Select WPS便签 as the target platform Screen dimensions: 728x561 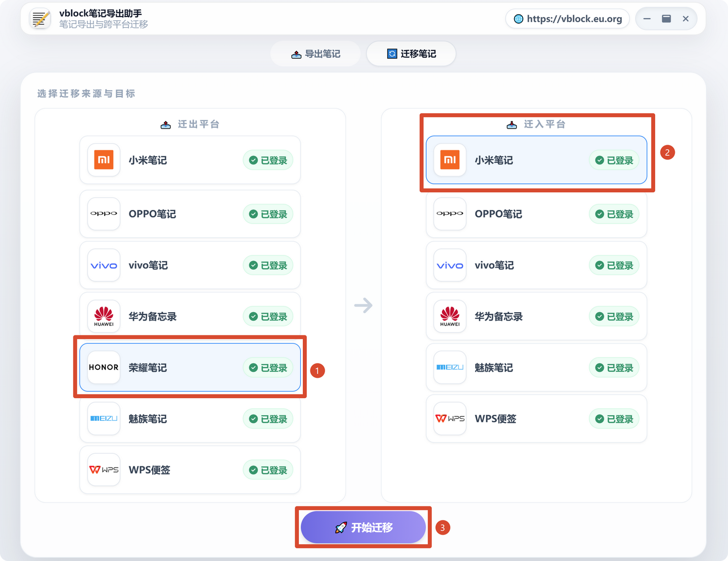(x=536, y=418)
